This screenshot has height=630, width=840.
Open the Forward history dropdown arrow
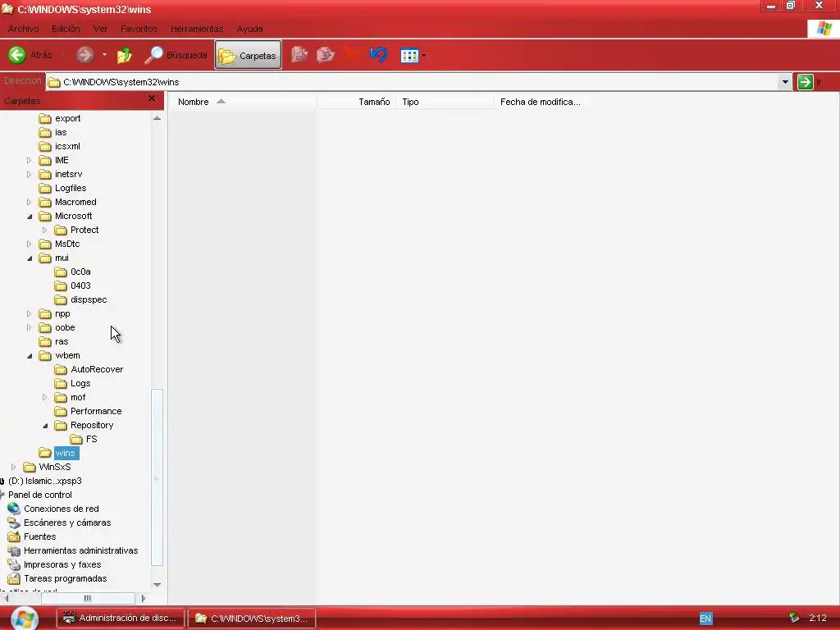pos(104,55)
